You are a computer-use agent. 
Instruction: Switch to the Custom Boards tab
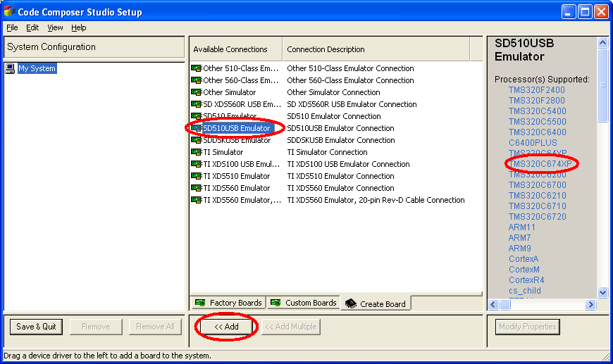point(304,303)
